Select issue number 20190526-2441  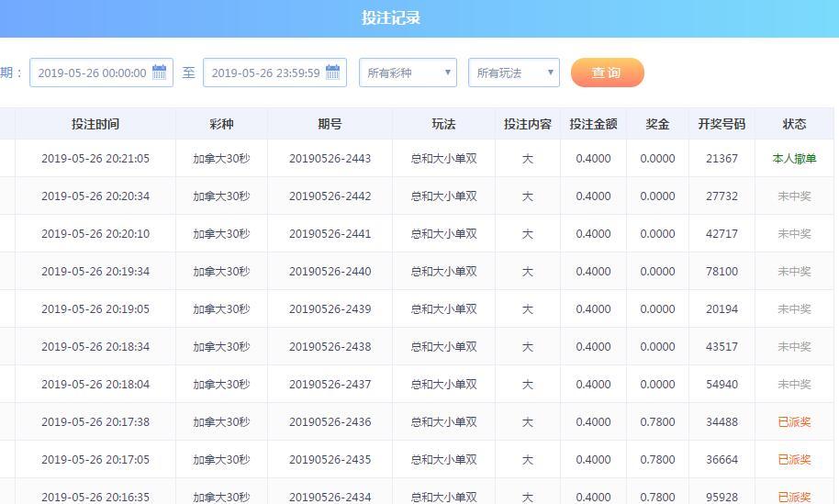330,234
